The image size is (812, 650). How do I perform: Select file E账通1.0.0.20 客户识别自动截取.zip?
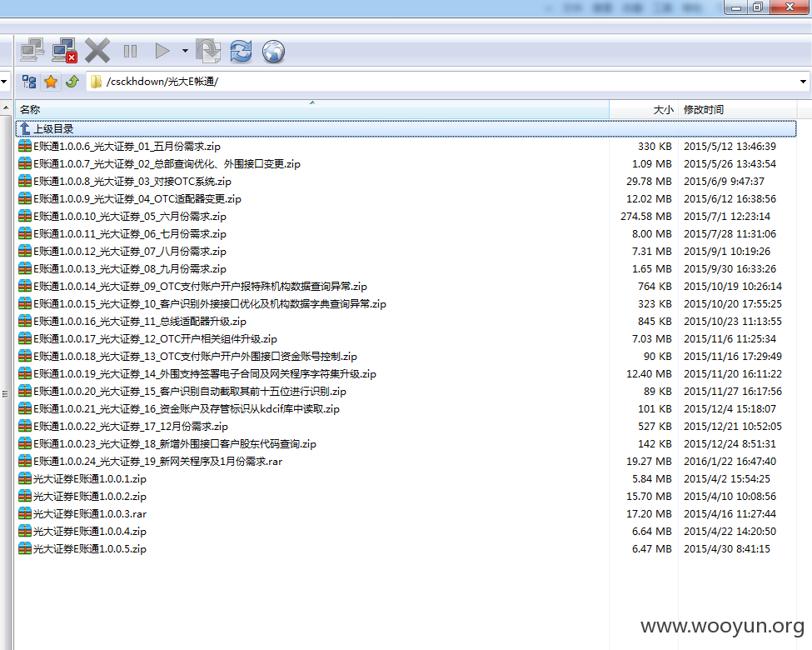coord(182,392)
